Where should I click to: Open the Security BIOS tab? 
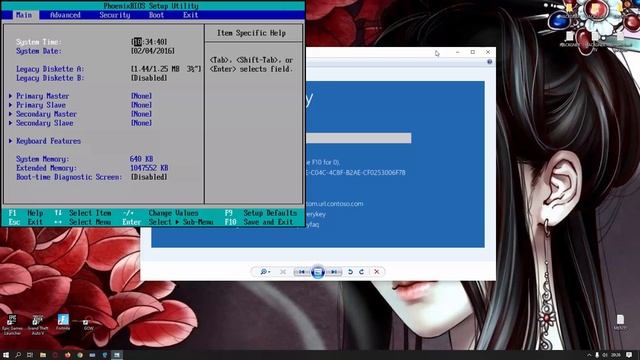[x=115, y=15]
